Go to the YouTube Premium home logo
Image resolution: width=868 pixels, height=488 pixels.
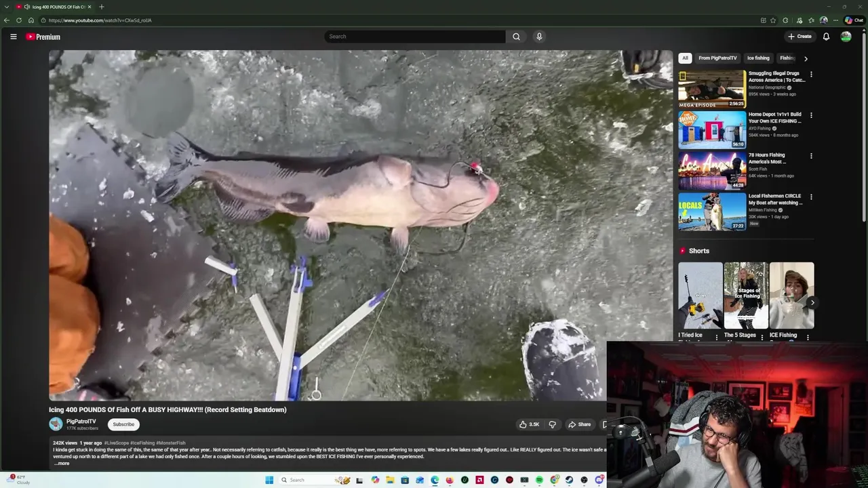(x=43, y=37)
